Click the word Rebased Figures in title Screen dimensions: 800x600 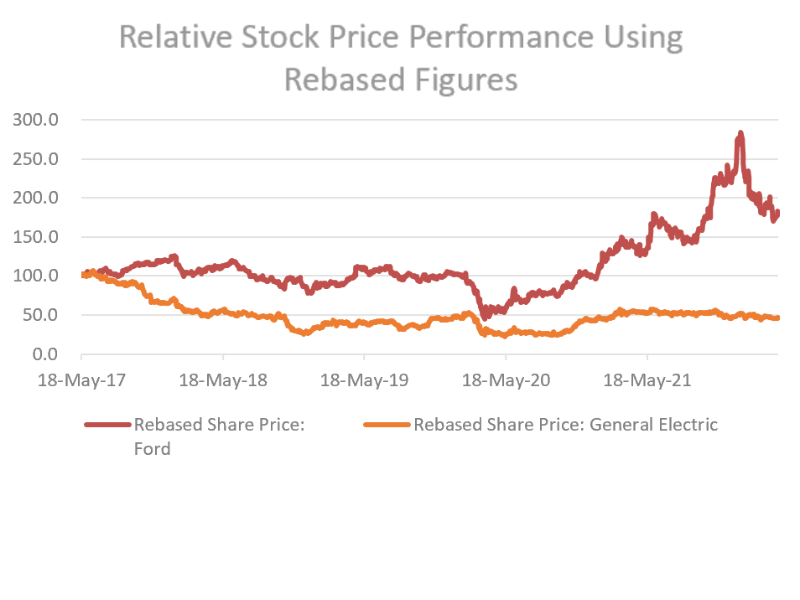click(x=400, y=78)
